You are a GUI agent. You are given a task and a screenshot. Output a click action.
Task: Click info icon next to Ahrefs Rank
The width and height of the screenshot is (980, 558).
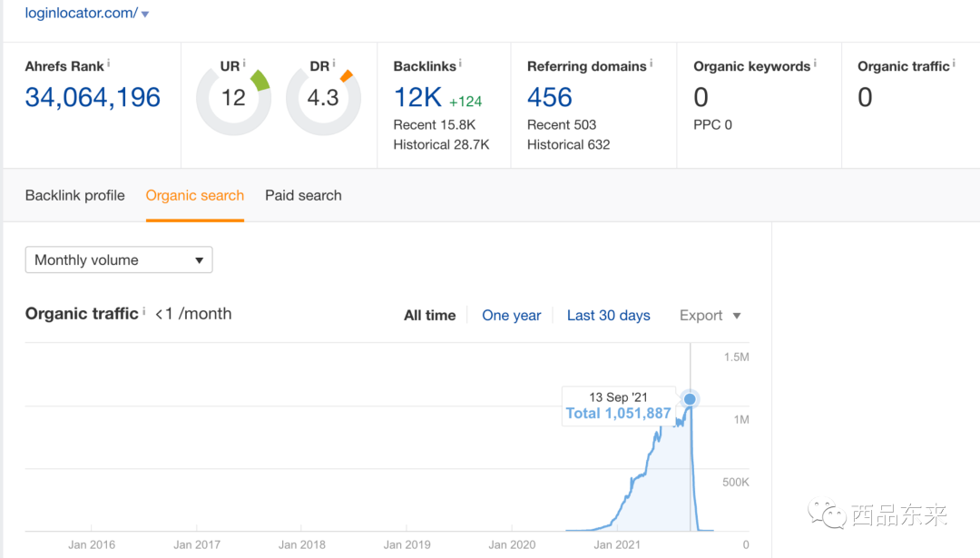[x=108, y=64]
